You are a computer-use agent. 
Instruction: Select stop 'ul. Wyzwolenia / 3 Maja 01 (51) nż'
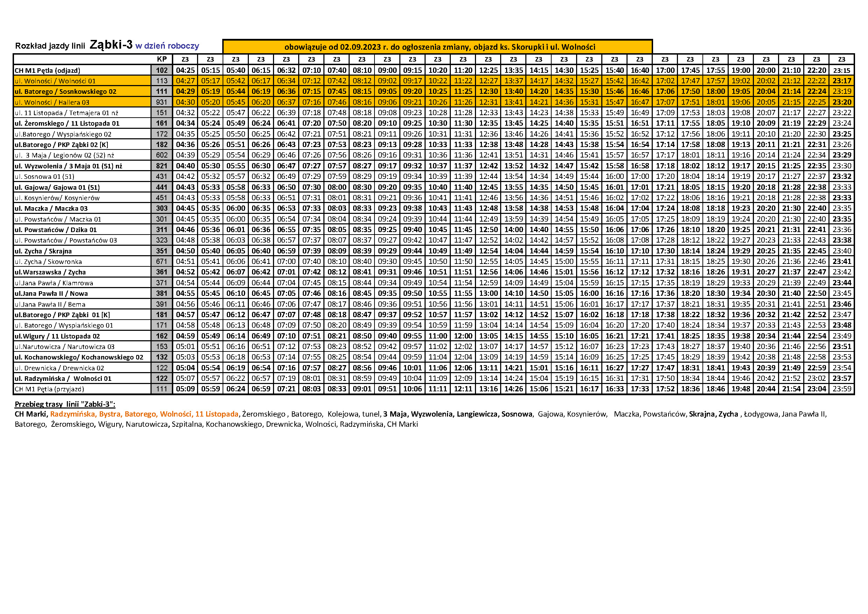[x=69, y=166]
